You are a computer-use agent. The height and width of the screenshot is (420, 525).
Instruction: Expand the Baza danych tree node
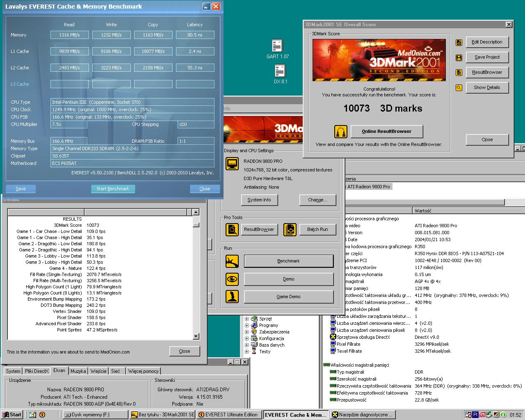pos(247,345)
